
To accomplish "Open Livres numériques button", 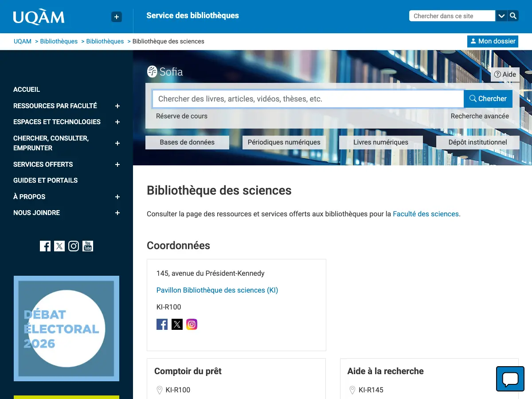I will [381, 142].
